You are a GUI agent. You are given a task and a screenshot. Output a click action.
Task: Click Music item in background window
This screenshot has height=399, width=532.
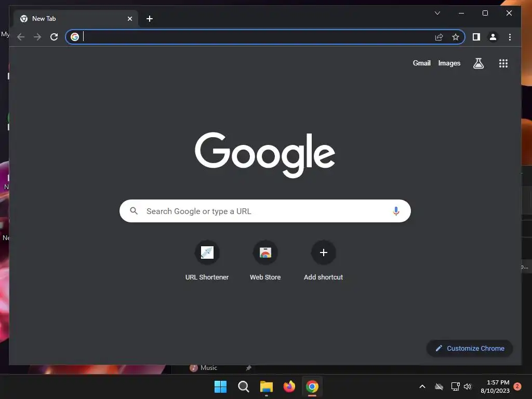(x=203, y=368)
